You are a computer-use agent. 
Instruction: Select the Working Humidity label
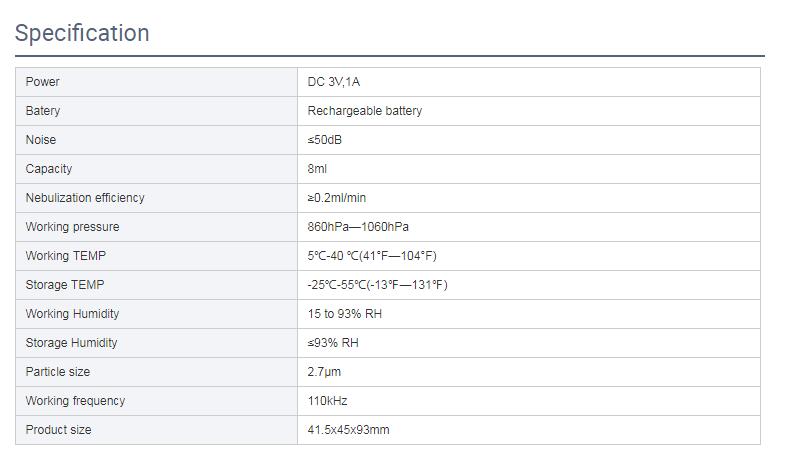[72, 314]
